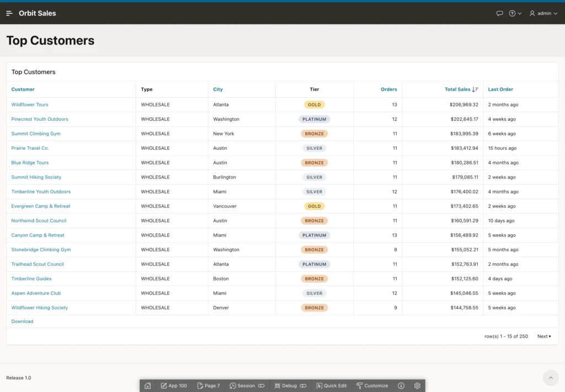Viewport: 565px width, 392px height.
Task: Click the Vancouver city cell
Action: (225, 206)
